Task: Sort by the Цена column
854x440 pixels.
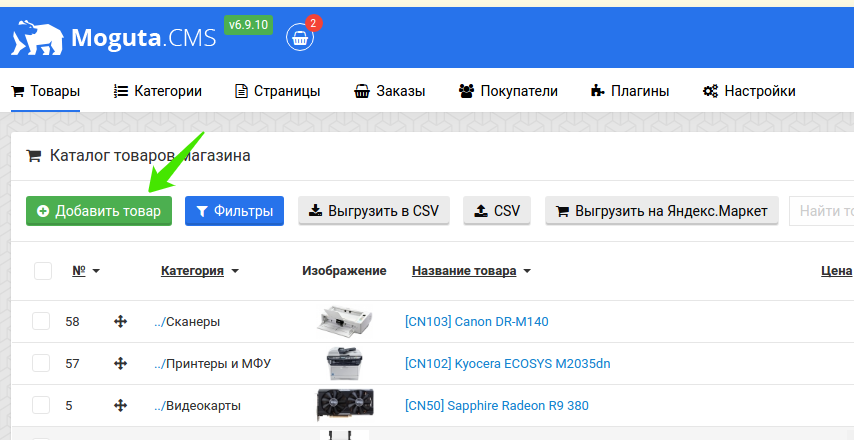Action: pos(837,271)
